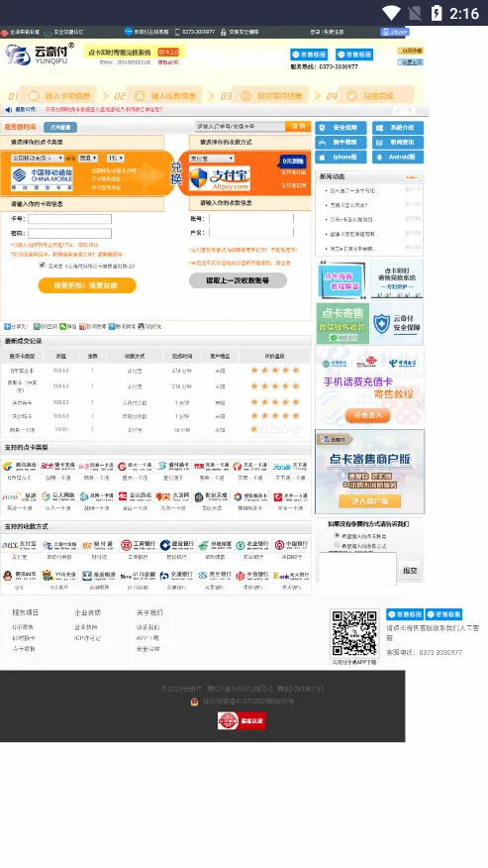
Task: Toggle the agreement checkbox for 云奇付 protocol
Action: pyautogui.click(x=42, y=266)
